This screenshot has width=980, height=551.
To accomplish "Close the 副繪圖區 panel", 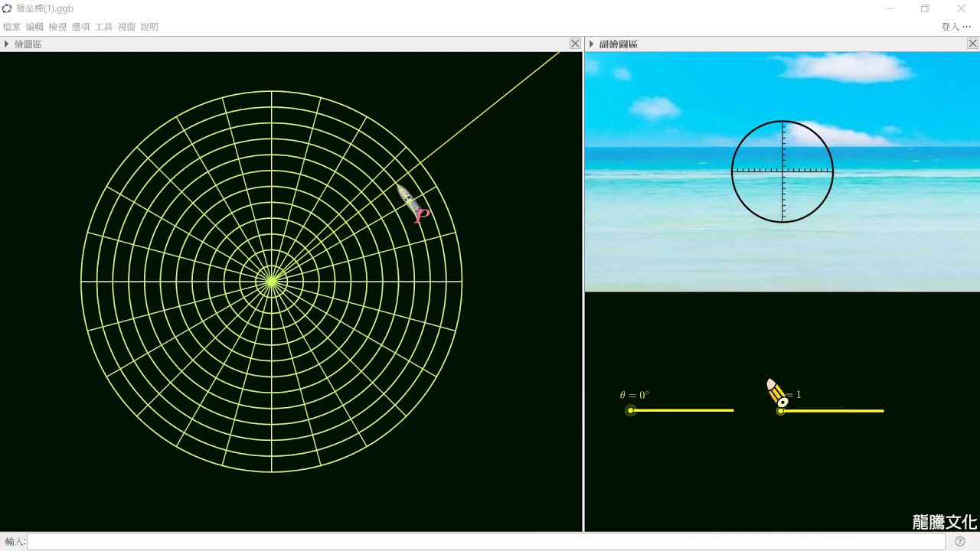I will pos(972,44).
